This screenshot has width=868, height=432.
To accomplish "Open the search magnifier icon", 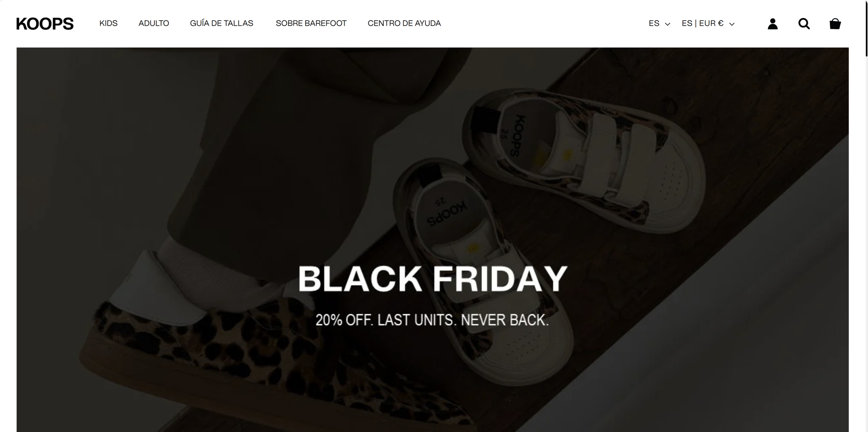I will pos(804,24).
